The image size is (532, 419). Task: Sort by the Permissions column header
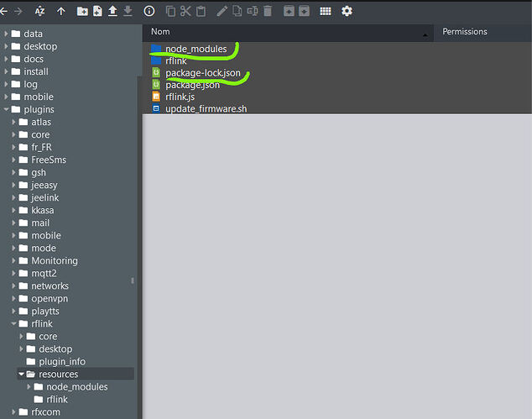coord(482,32)
